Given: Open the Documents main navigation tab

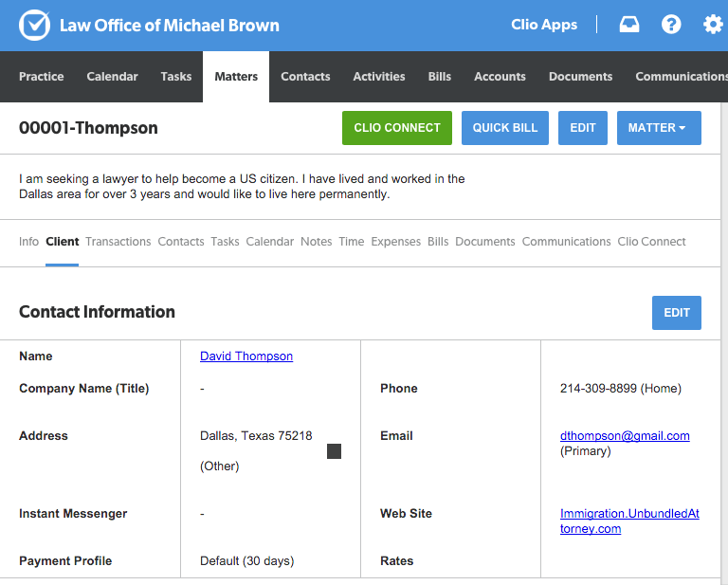Looking at the screenshot, I should click(580, 76).
